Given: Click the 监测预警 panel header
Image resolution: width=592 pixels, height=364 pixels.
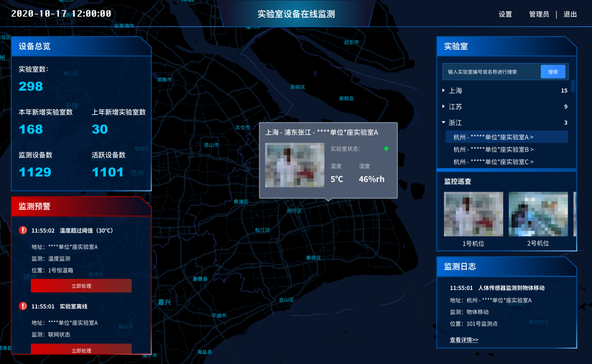Looking at the screenshot, I should [81, 206].
